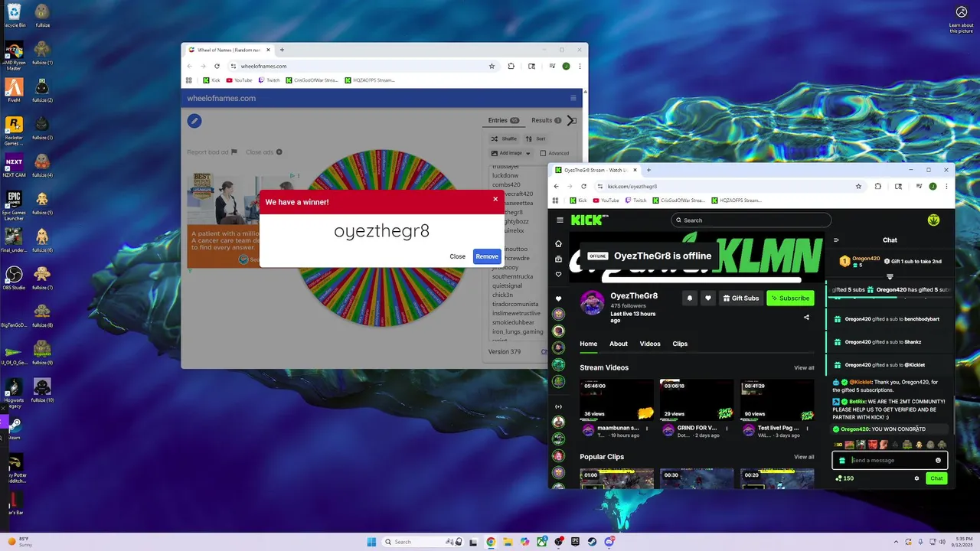Open the Clips tab on the channel
This screenshot has width=980, height=551.
(x=680, y=344)
